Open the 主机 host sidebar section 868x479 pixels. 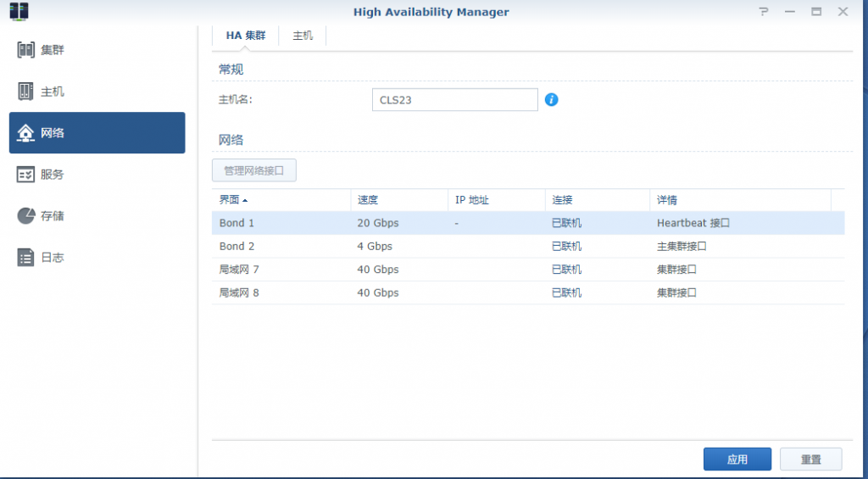tap(97, 92)
